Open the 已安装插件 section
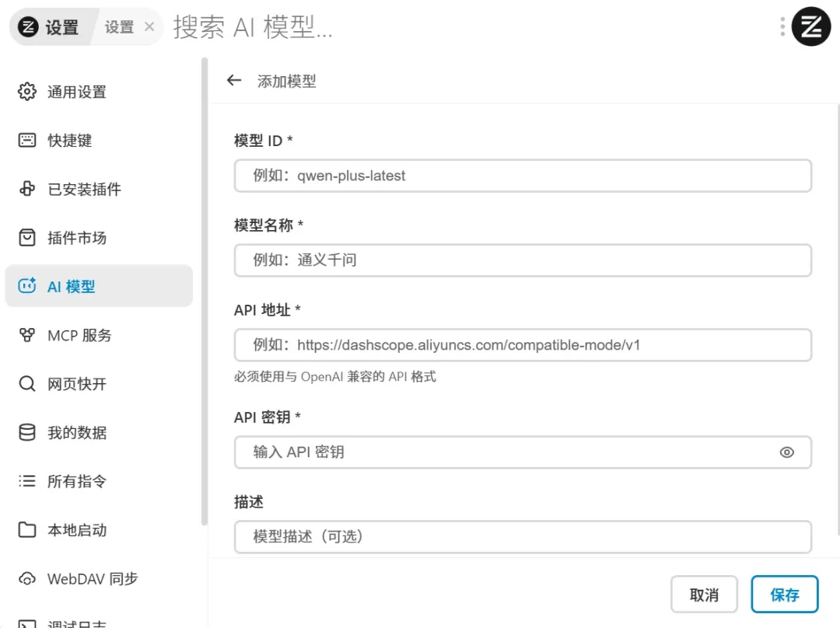 pyautogui.click(x=99, y=189)
